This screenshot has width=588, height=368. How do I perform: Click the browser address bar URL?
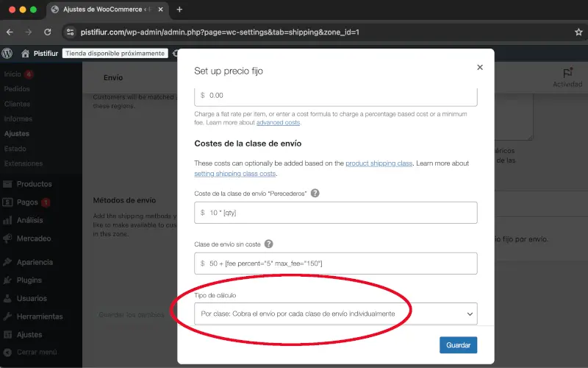coord(220,32)
